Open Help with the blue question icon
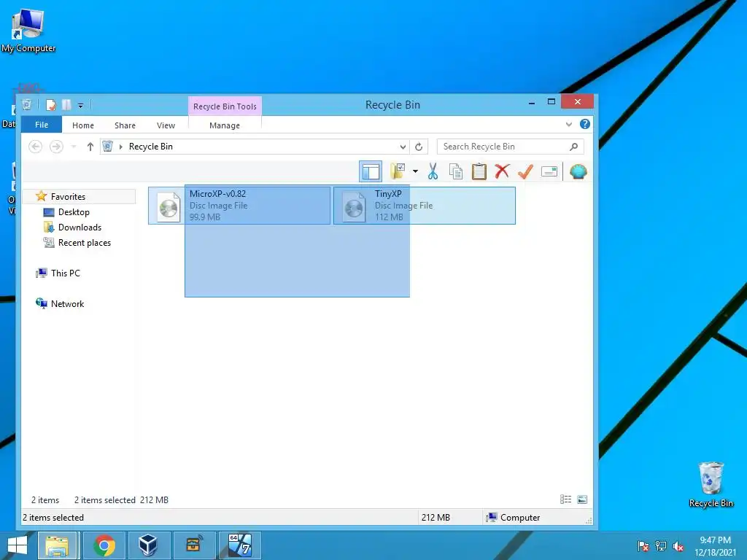The image size is (747, 560). [x=585, y=124]
